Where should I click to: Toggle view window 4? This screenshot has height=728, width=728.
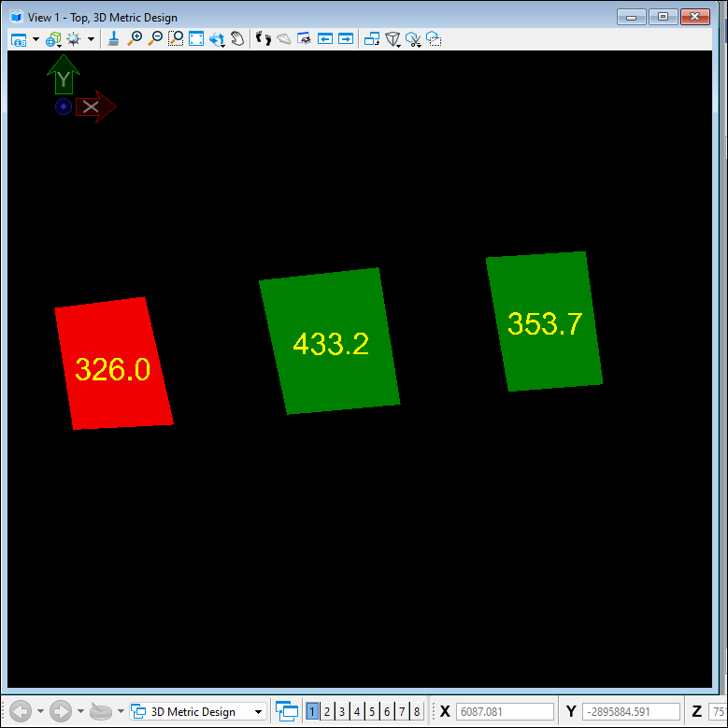tap(357, 711)
